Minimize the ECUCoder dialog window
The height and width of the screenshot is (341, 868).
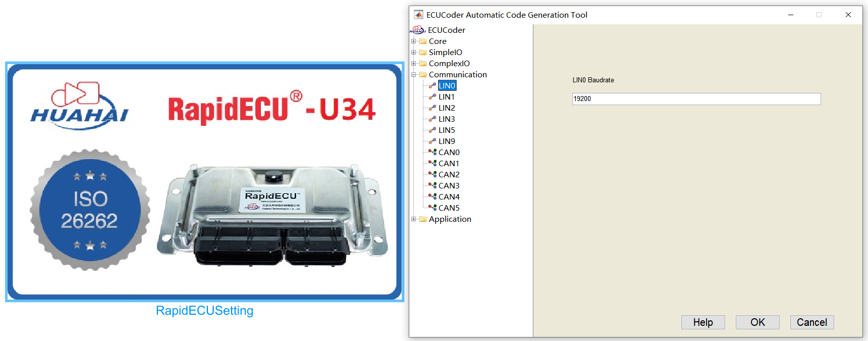791,15
